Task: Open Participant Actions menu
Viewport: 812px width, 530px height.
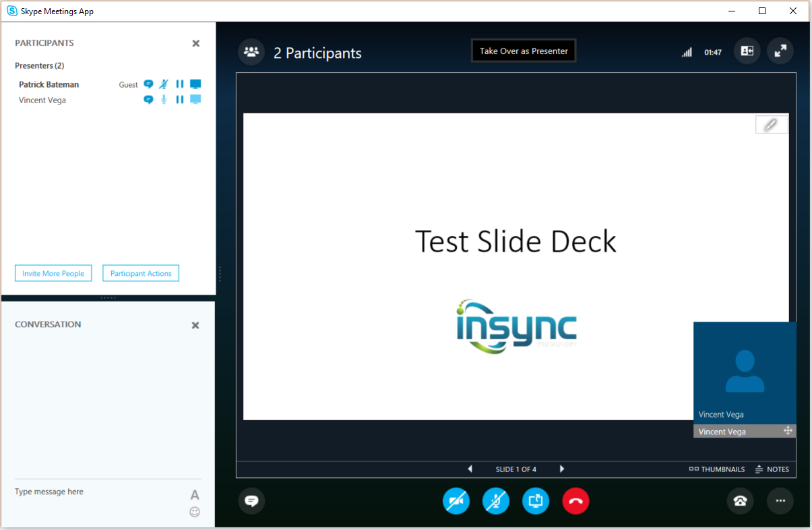Action: (141, 273)
